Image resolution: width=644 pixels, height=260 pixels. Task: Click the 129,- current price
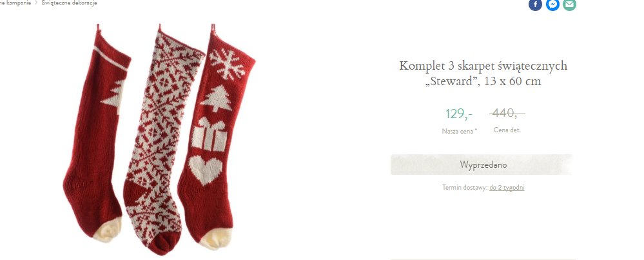[x=459, y=114]
